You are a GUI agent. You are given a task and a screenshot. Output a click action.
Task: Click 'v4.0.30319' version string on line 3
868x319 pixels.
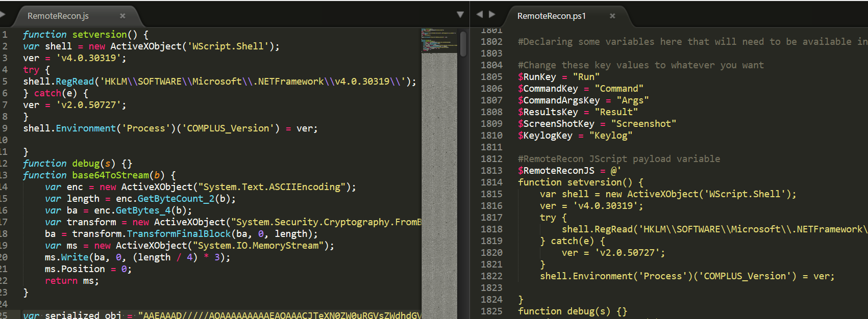88,58
